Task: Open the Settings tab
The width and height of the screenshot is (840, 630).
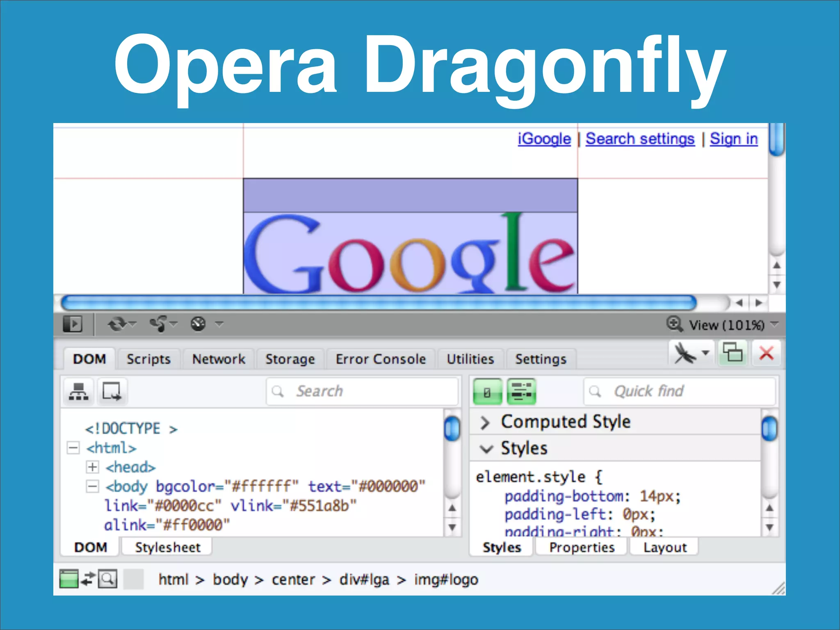Action: (541, 359)
